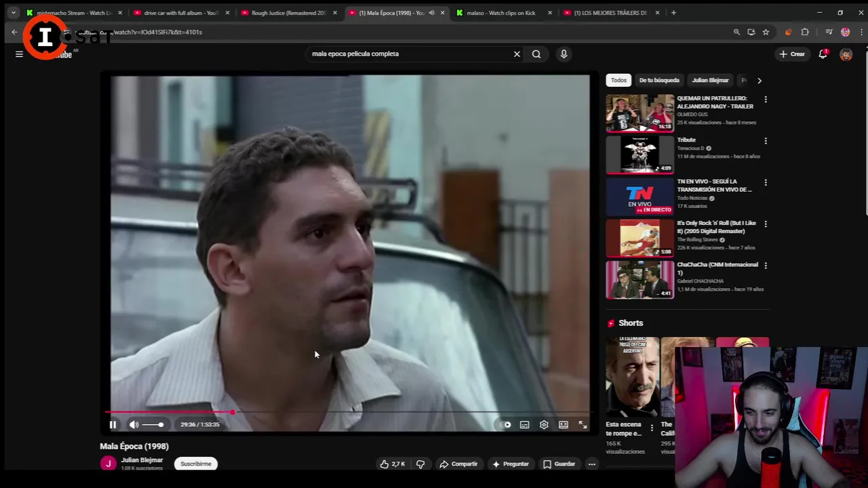Image resolution: width=868 pixels, height=488 pixels.
Task: Mute the Mala Época tab via audio icon
Action: (x=431, y=13)
